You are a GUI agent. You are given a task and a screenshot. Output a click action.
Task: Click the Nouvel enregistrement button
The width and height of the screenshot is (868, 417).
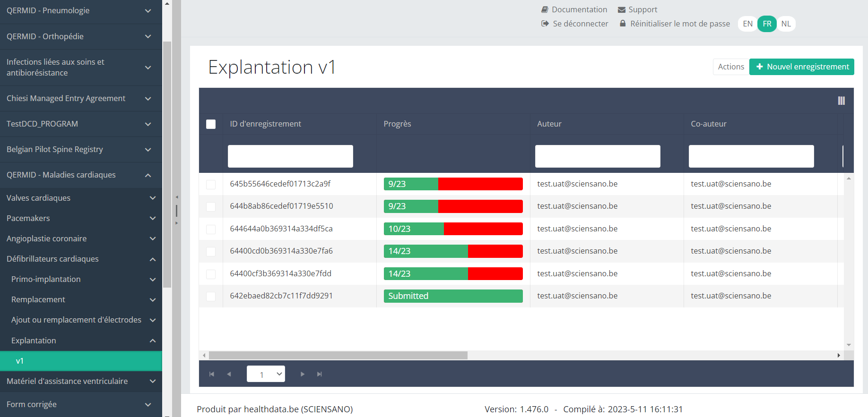click(x=801, y=67)
